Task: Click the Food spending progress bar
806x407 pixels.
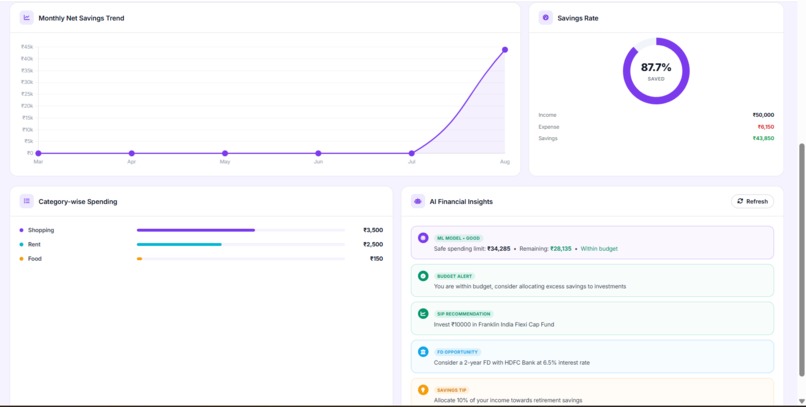Action: point(241,259)
